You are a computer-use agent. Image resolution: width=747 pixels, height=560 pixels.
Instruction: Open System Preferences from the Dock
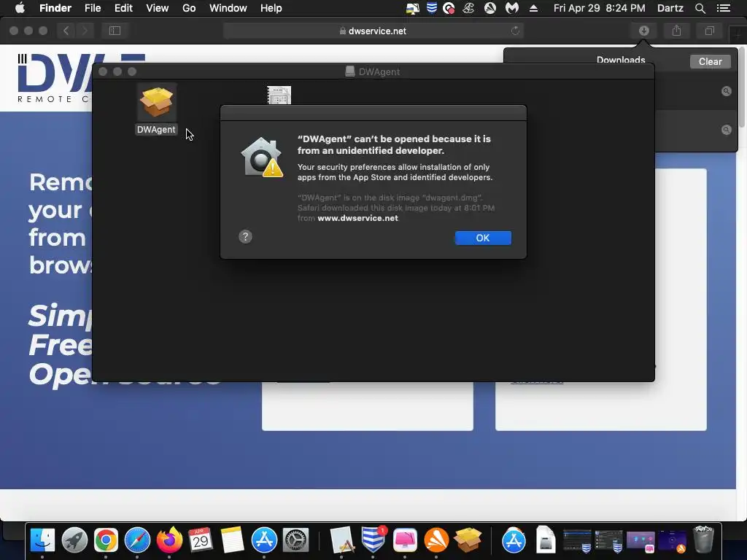tap(296, 540)
